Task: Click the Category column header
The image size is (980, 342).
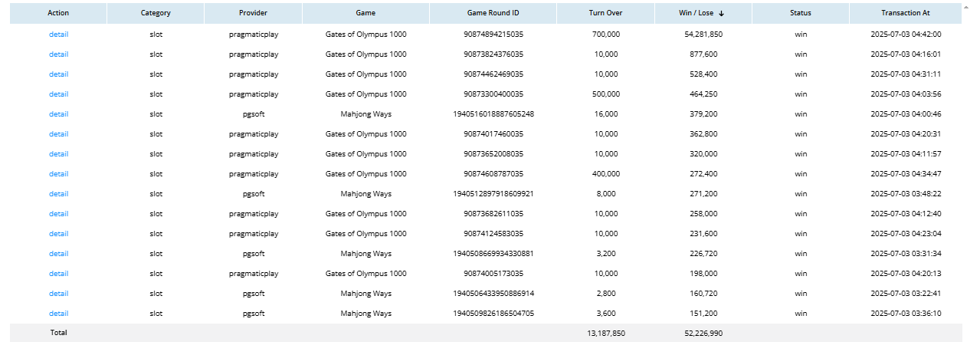Action: (x=156, y=13)
